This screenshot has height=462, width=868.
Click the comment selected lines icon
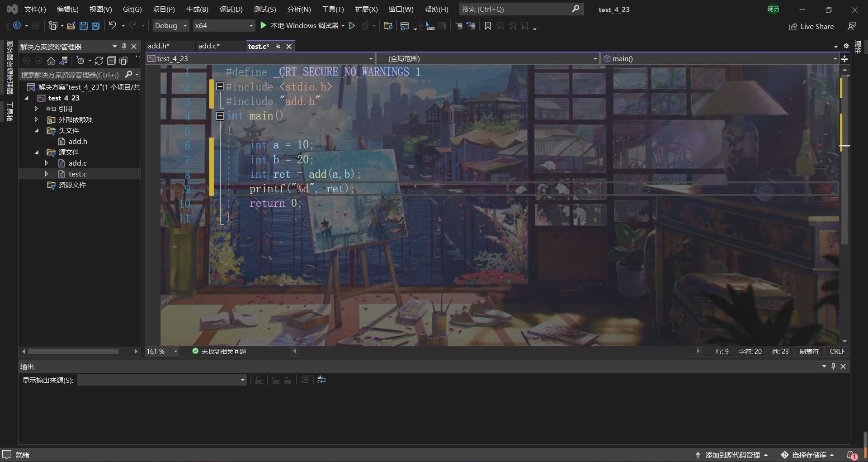pyautogui.click(x=459, y=26)
